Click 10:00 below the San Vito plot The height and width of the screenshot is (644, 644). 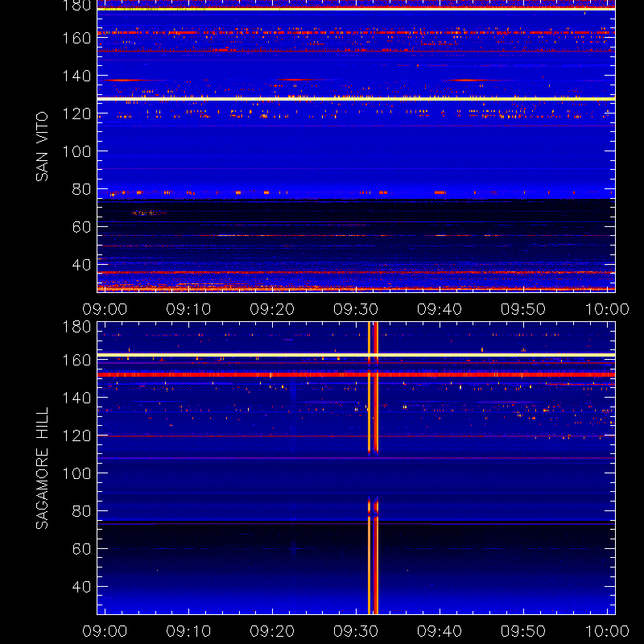[x=607, y=309]
